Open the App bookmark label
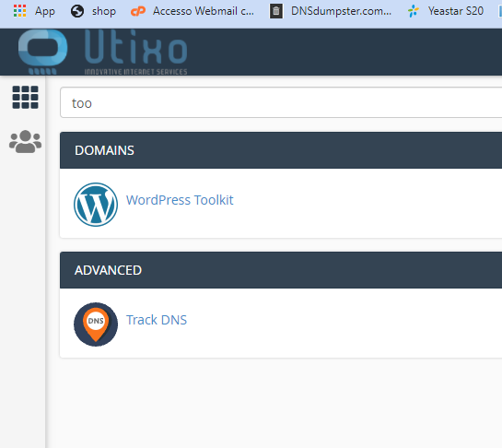This screenshot has width=502, height=448. (x=45, y=11)
